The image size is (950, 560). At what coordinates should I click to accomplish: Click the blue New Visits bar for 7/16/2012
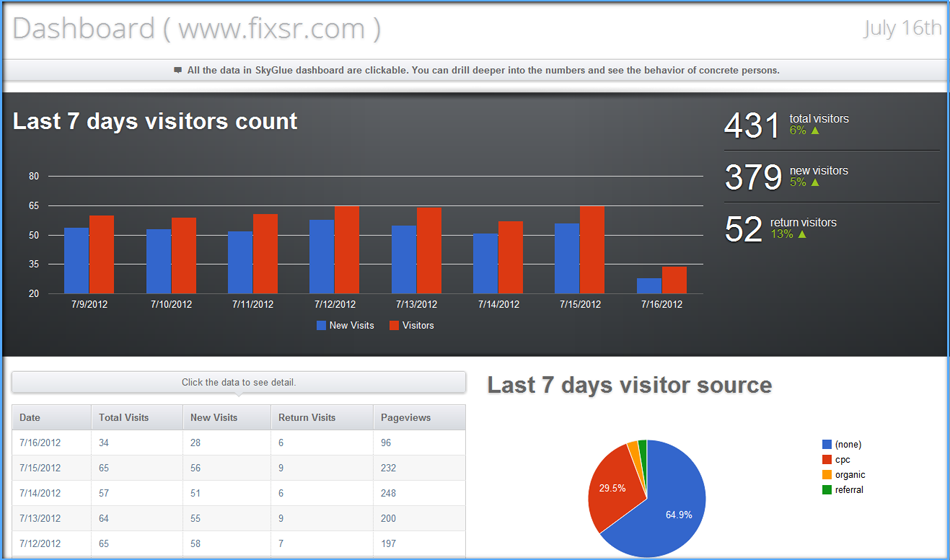coord(649,285)
